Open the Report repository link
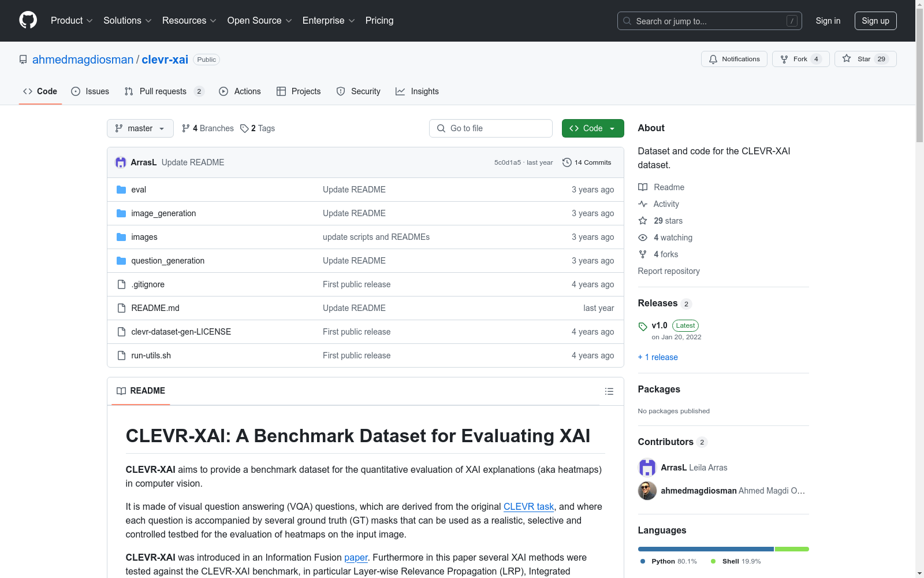 tap(669, 271)
